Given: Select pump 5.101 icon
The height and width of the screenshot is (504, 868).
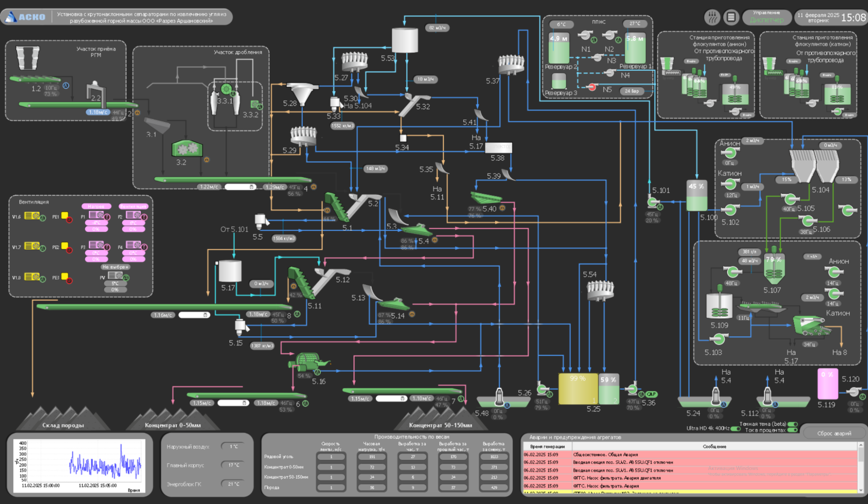Looking at the screenshot, I should (653, 202).
